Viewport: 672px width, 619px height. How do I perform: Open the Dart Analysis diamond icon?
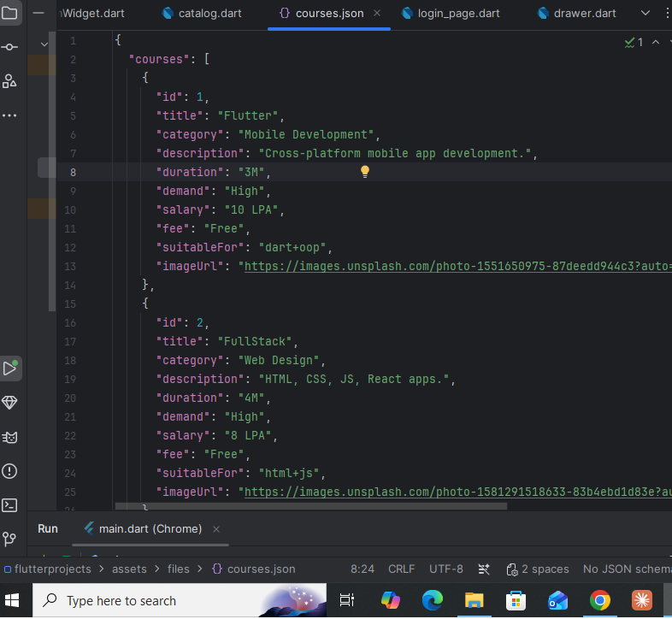tap(9, 403)
